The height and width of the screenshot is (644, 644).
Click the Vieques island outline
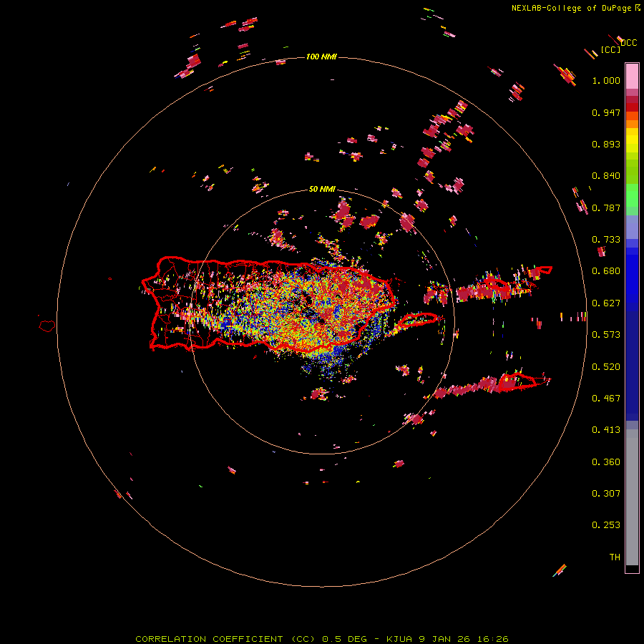point(418,320)
